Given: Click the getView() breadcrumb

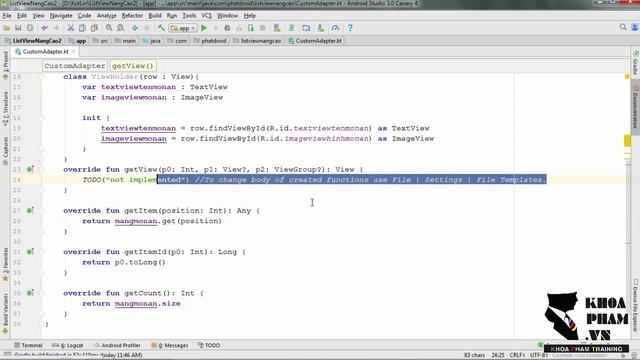Looking at the screenshot, I should [x=133, y=66].
